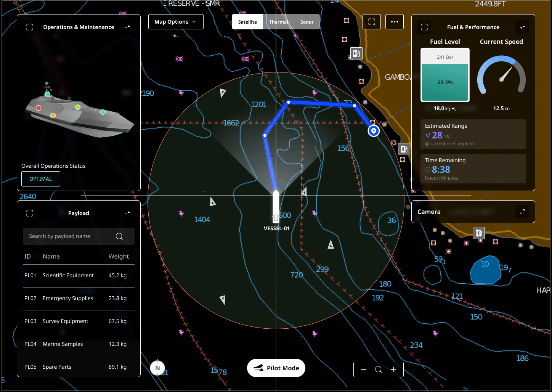Click the search icon in the payload search bar

pos(119,236)
